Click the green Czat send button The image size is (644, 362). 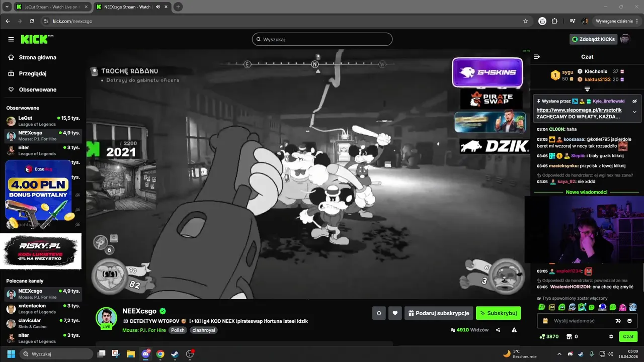628,336
